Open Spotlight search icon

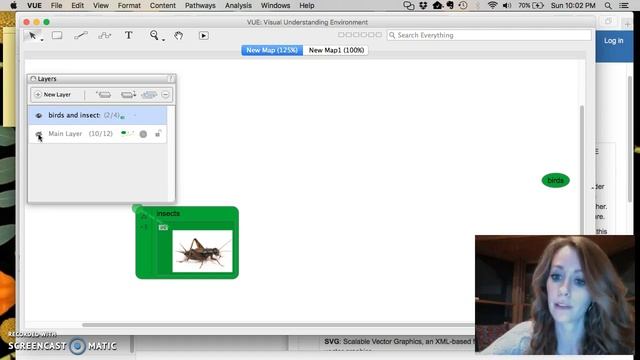click(608, 5)
